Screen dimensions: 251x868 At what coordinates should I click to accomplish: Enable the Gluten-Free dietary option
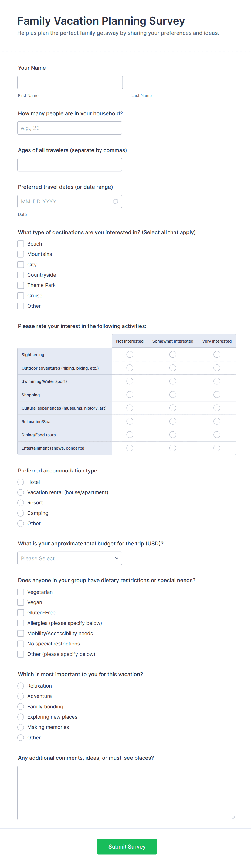[21, 613]
